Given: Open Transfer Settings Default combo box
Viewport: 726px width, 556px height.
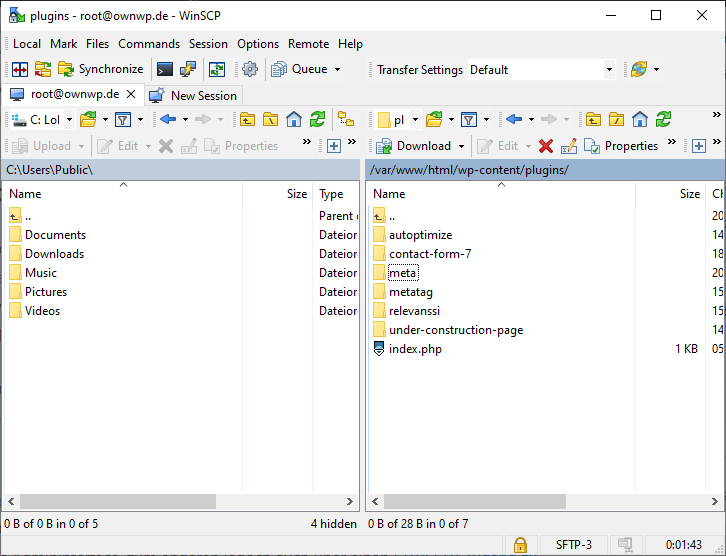Looking at the screenshot, I should 541,70.
